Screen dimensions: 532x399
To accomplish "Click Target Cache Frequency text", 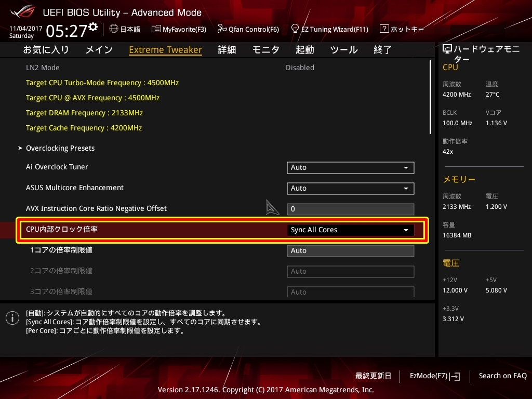I will click(x=84, y=128).
